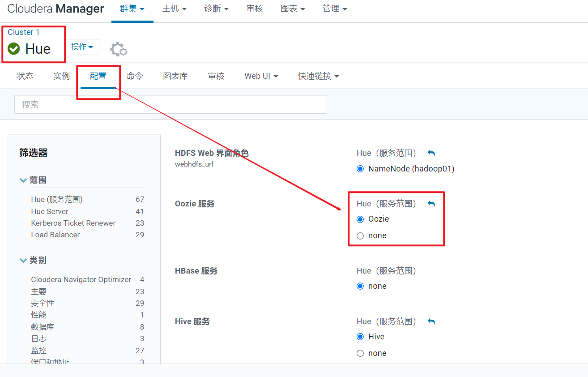The image size is (588, 377).
Task: Click the Hue service title
Action: pos(38,48)
